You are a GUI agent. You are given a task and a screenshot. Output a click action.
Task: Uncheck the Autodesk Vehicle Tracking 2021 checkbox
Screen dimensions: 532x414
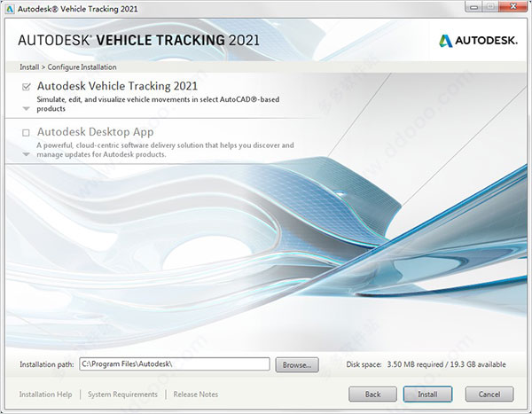coord(26,87)
